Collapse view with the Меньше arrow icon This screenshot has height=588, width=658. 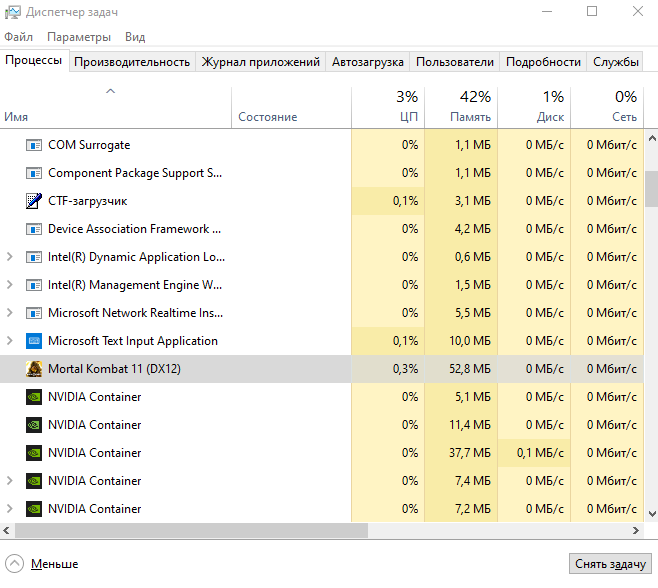click(x=15, y=564)
